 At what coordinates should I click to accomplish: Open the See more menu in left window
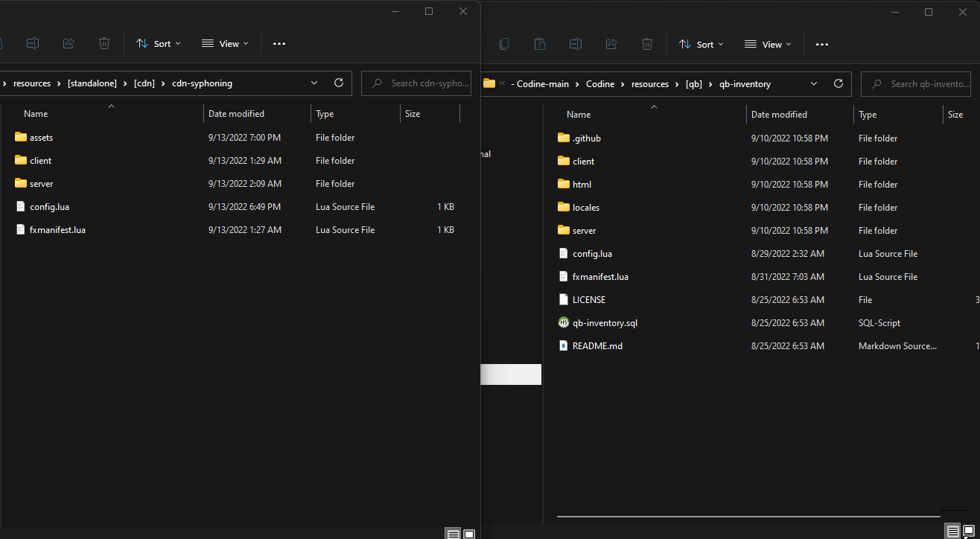[279, 44]
